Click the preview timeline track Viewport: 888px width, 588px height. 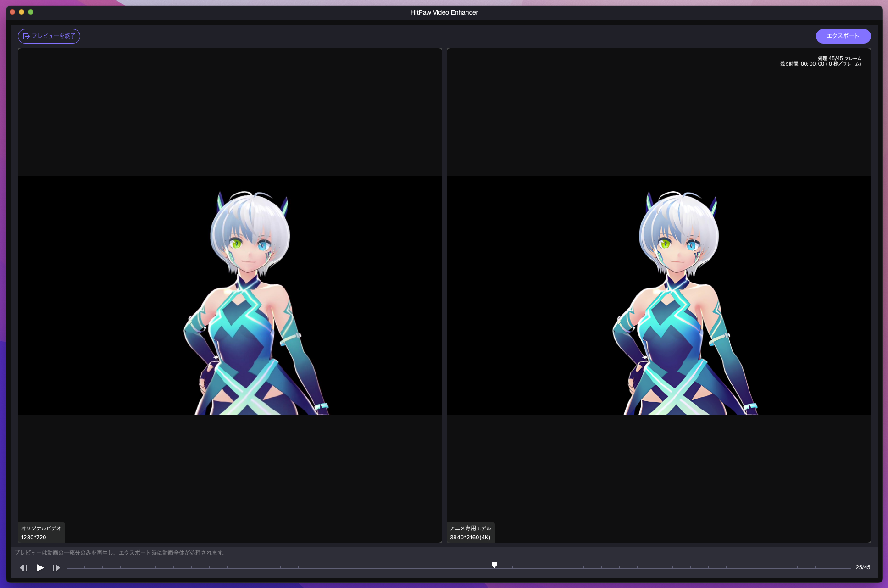[x=459, y=568]
